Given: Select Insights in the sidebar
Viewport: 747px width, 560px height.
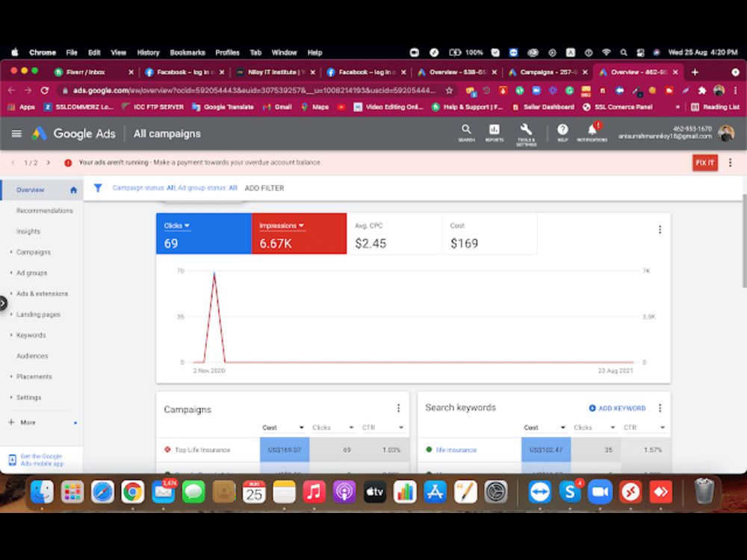Looking at the screenshot, I should [x=28, y=231].
